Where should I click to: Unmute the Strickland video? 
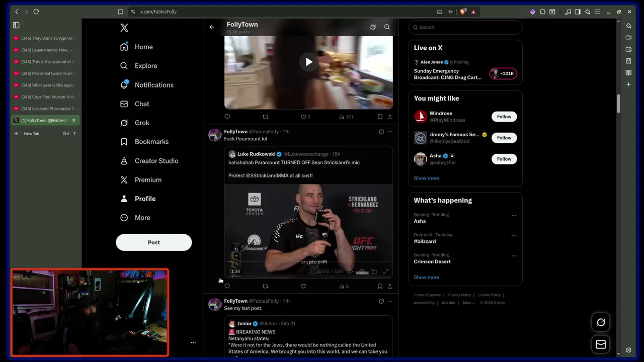(350, 271)
